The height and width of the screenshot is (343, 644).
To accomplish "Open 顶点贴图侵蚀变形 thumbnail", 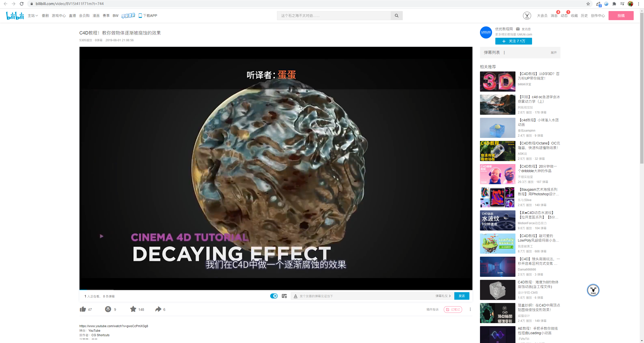I will click(497, 313).
